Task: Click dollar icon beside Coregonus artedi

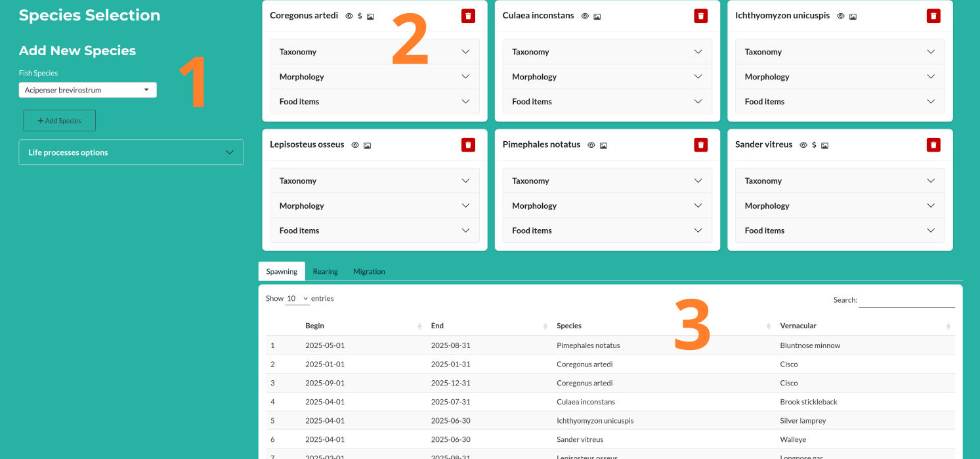Action: point(360,16)
